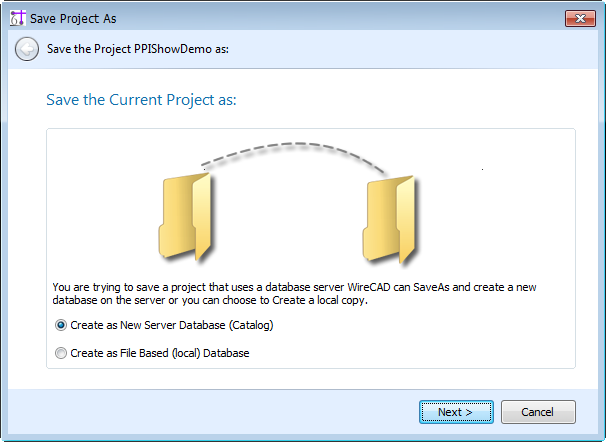Proceed with the Next > button
The image size is (606, 442).
point(456,412)
